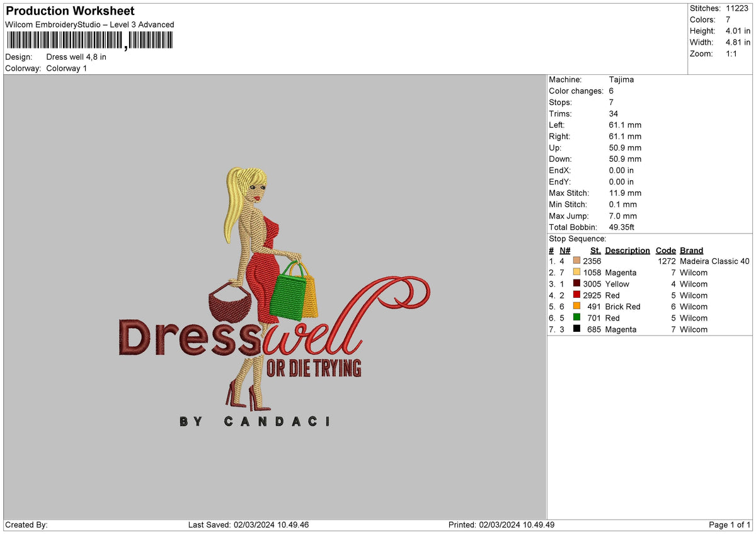Click the black swatch in stop 7
Screen dimensions: 756x534
tap(576, 329)
